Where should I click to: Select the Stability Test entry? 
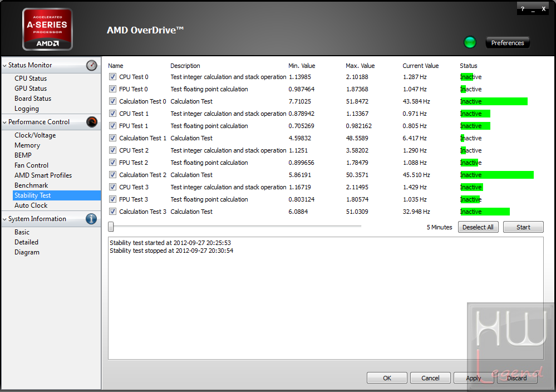point(57,195)
